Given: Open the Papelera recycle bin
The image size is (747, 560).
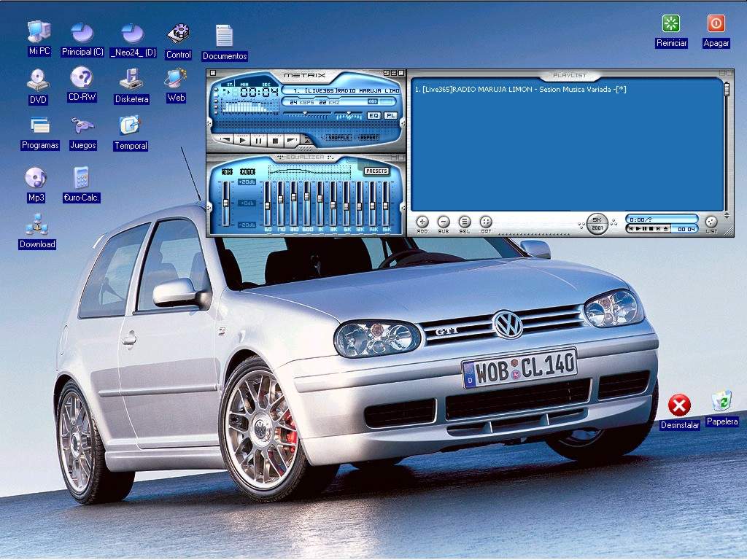Looking at the screenshot, I should (722, 408).
